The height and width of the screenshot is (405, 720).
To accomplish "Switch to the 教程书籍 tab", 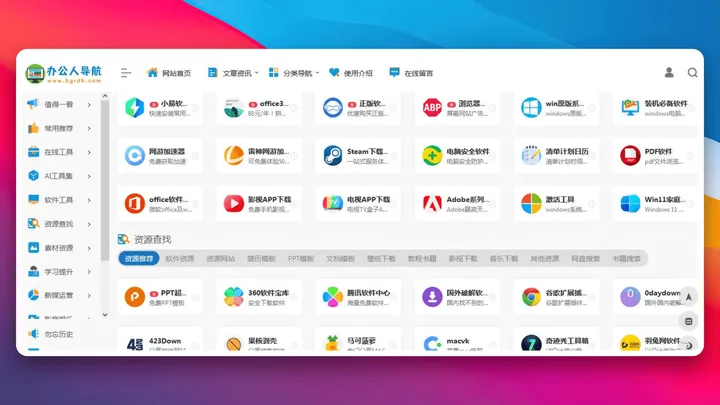I will click(x=422, y=259).
